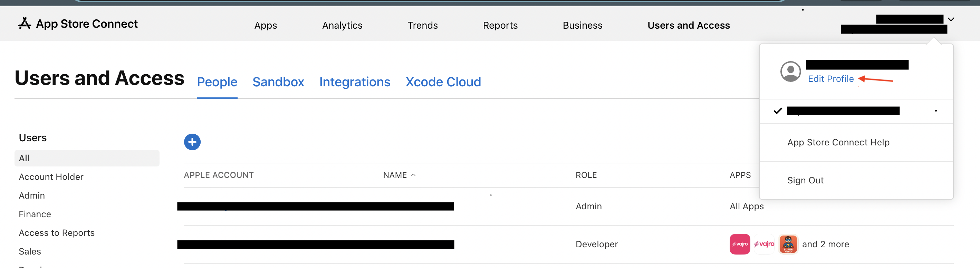Click the 'and 2 more' apps text

coord(825,245)
